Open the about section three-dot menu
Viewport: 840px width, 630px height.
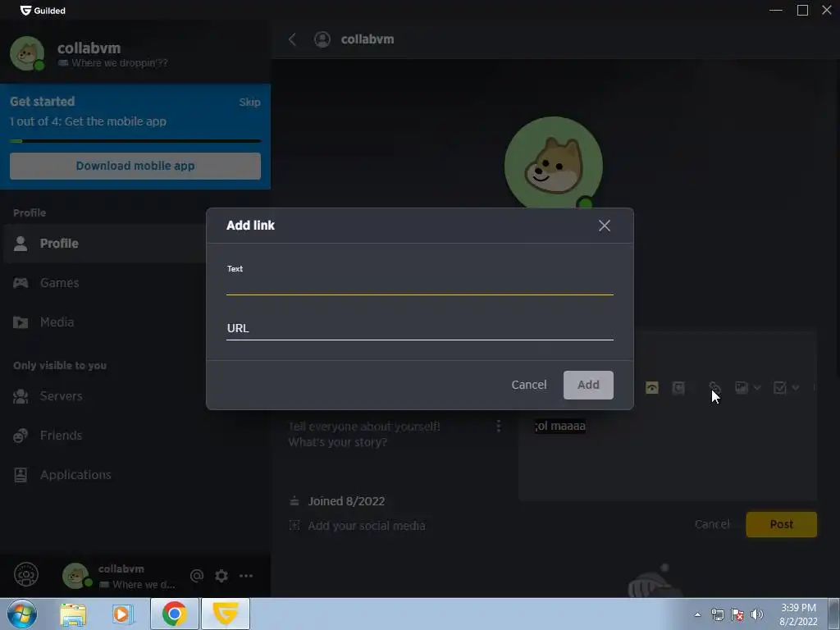point(499,426)
